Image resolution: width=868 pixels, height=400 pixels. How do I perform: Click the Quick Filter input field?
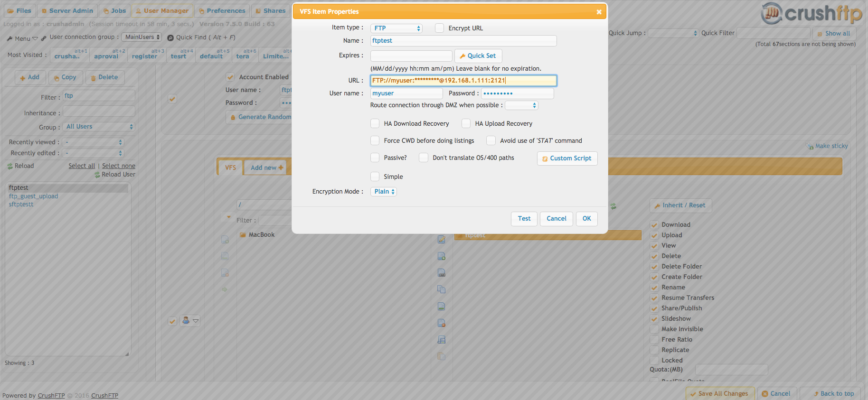774,33
